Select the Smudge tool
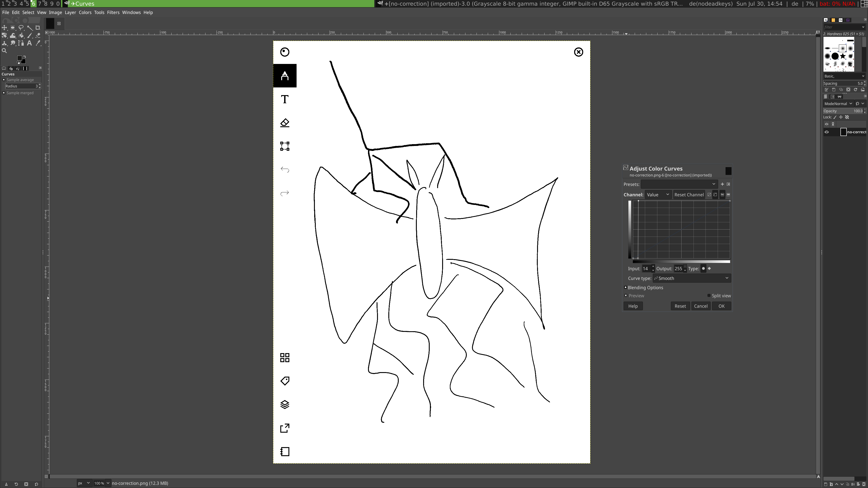 pos(13,43)
